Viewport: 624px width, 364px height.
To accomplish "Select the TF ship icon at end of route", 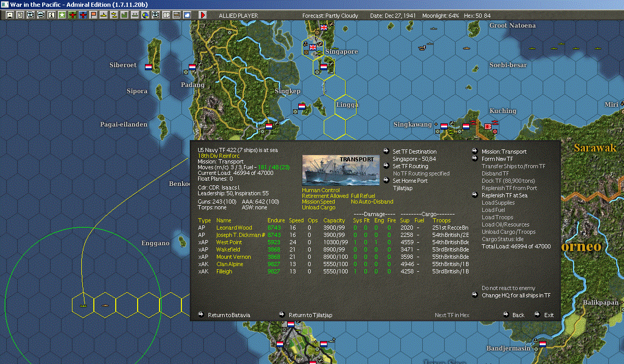I will (83, 305).
